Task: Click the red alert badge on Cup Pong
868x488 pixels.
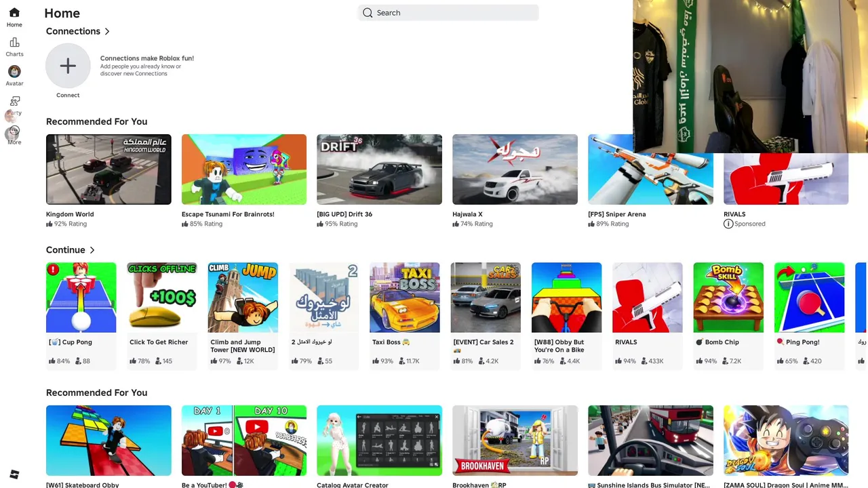Action: click(x=53, y=270)
